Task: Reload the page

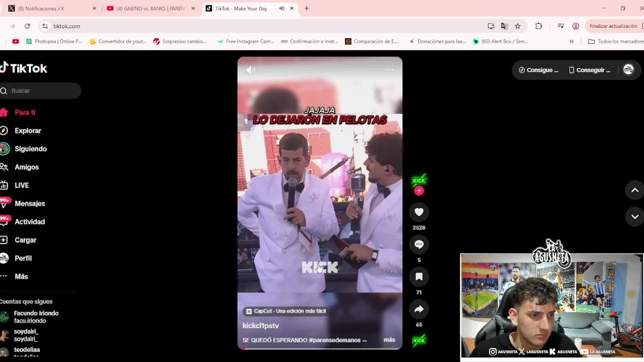Action: coord(27,26)
